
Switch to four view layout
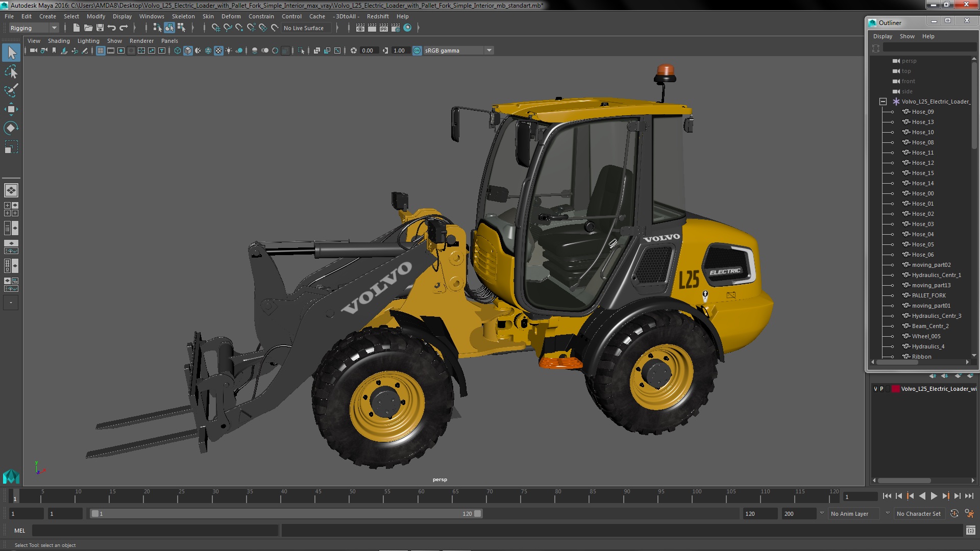(11, 209)
